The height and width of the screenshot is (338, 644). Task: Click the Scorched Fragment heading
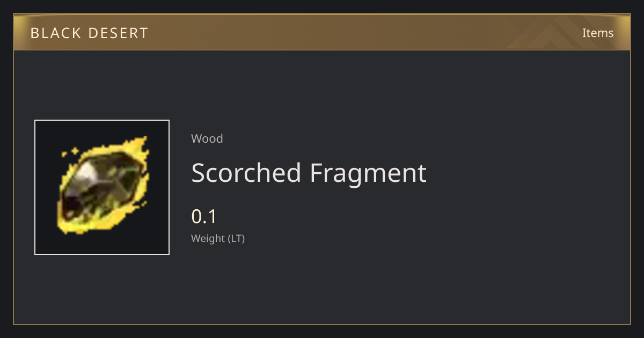click(x=309, y=173)
